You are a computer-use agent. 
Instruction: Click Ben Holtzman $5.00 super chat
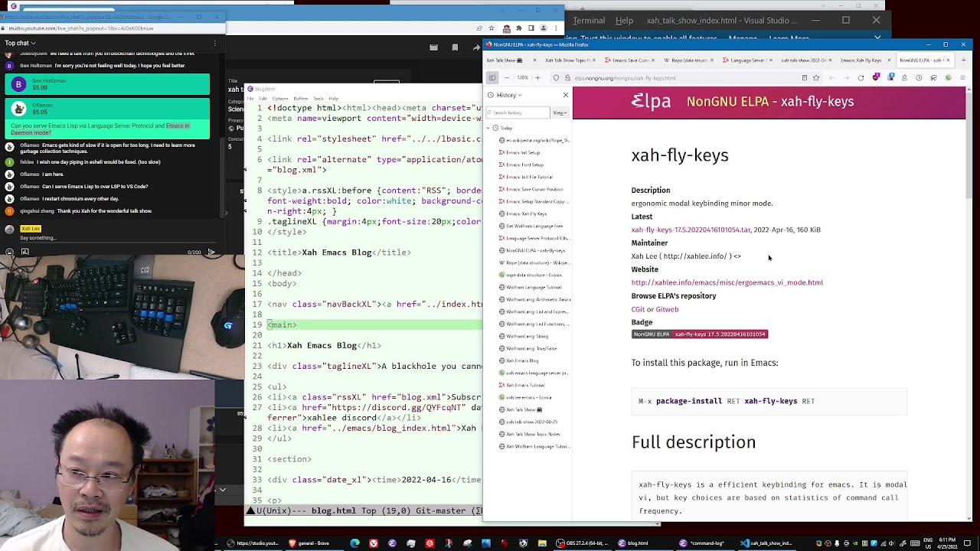[107, 84]
